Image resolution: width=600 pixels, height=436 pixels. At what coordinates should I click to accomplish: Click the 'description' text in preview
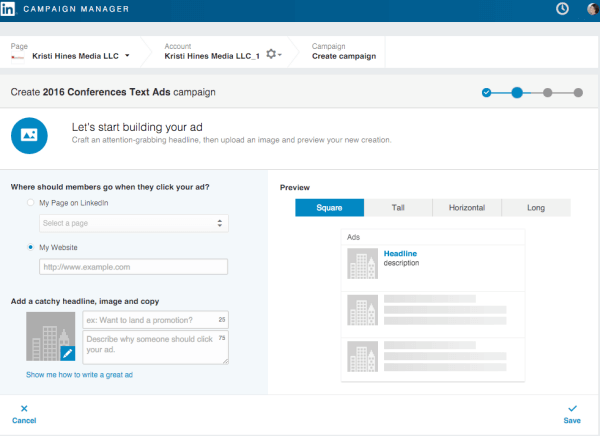401,263
